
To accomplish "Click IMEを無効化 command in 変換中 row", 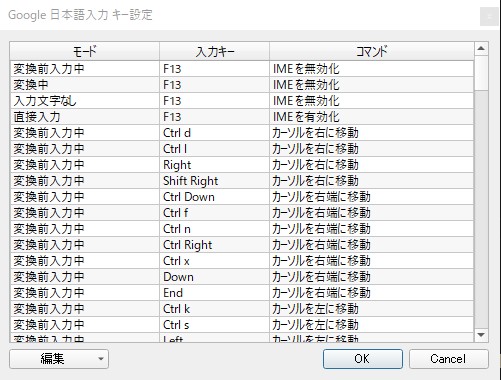I will 371,85.
